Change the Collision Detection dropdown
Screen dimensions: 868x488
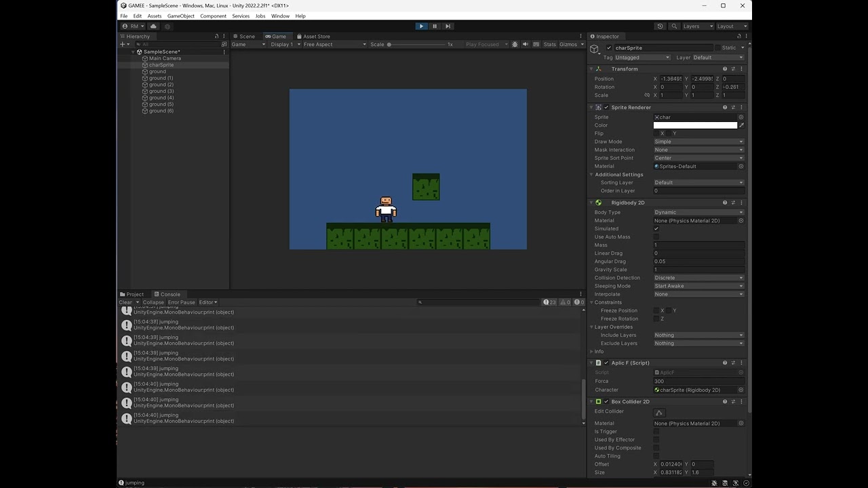click(698, 277)
